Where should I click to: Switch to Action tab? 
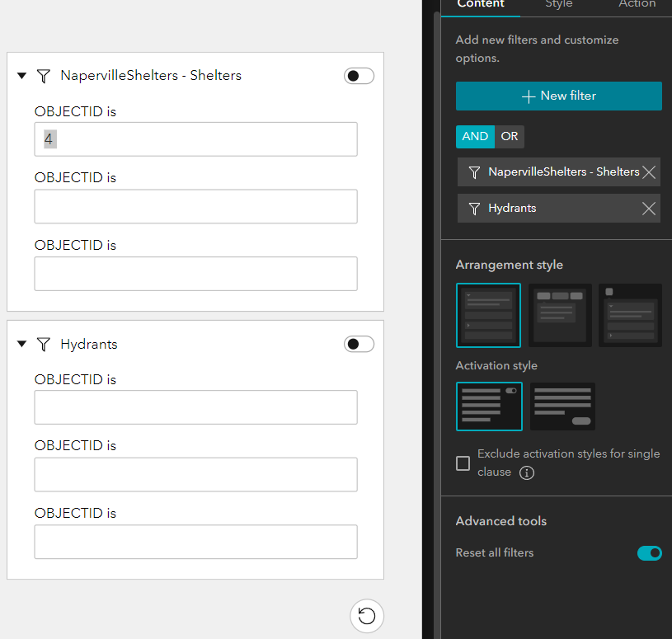click(x=637, y=4)
